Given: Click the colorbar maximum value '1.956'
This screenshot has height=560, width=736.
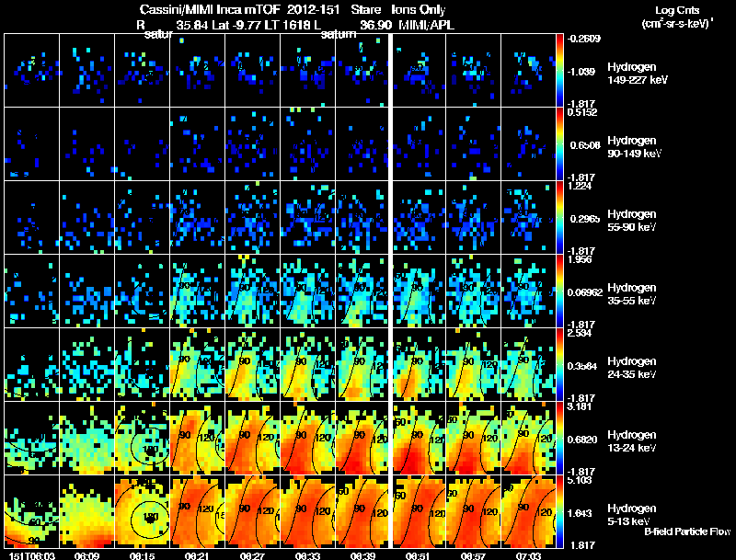Looking at the screenshot, I should [x=580, y=259].
